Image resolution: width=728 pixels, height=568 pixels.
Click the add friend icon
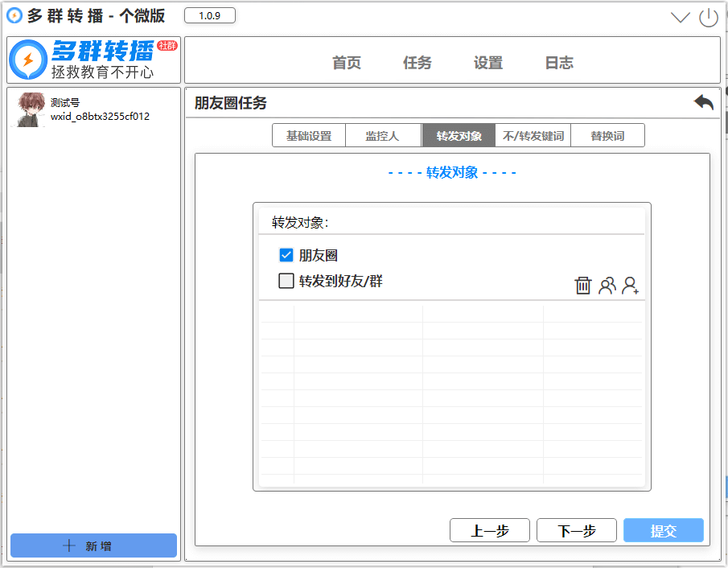pos(631,285)
